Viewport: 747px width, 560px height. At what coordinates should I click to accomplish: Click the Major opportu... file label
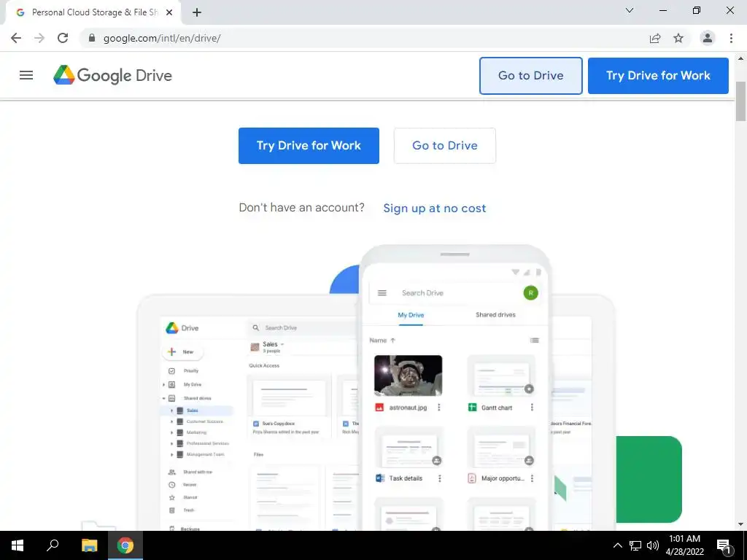[503, 478]
